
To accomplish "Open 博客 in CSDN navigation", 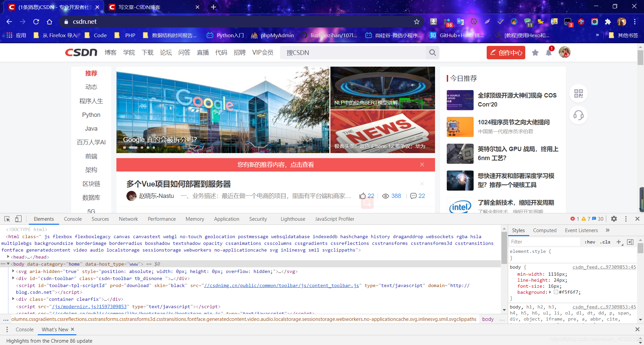I will [x=110, y=53].
